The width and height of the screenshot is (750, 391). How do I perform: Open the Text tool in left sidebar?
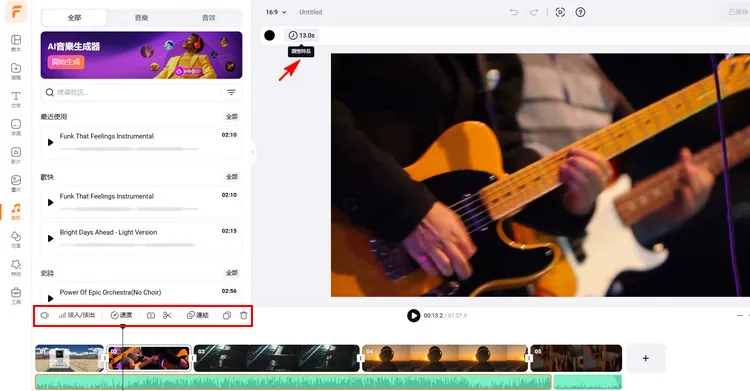[16, 99]
